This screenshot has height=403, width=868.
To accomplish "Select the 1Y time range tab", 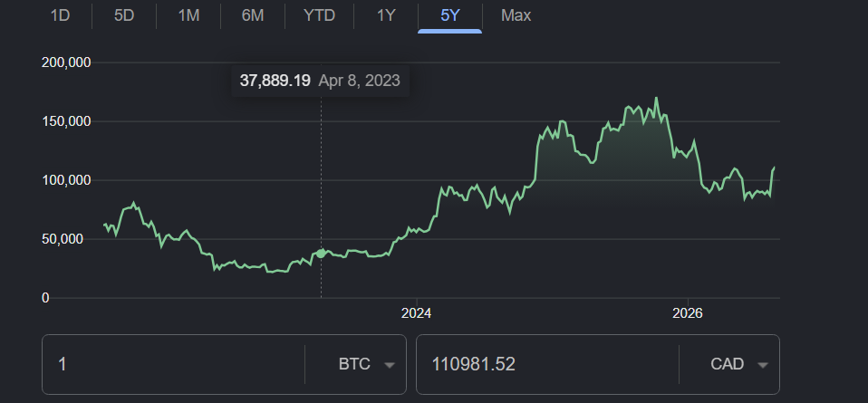I will tap(386, 15).
